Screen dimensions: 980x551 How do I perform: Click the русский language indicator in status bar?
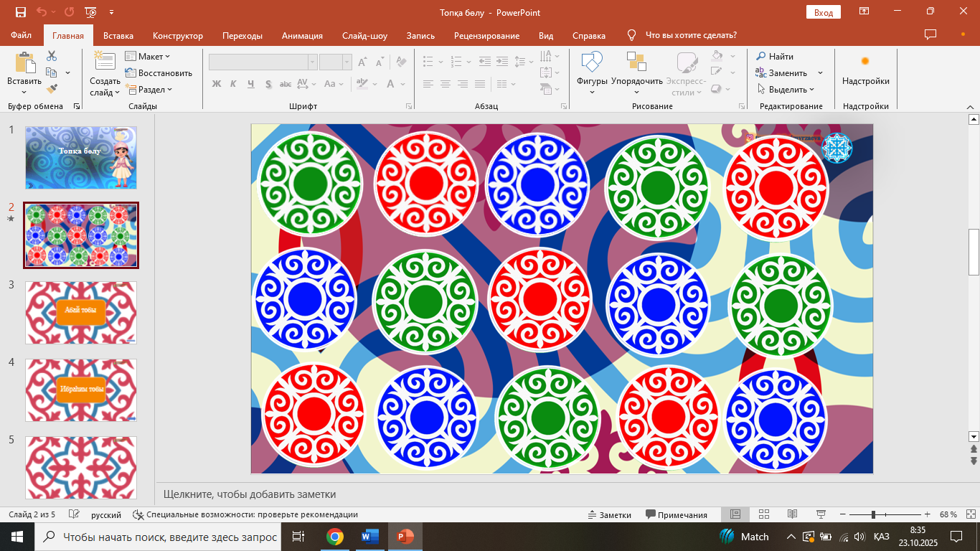tap(106, 514)
